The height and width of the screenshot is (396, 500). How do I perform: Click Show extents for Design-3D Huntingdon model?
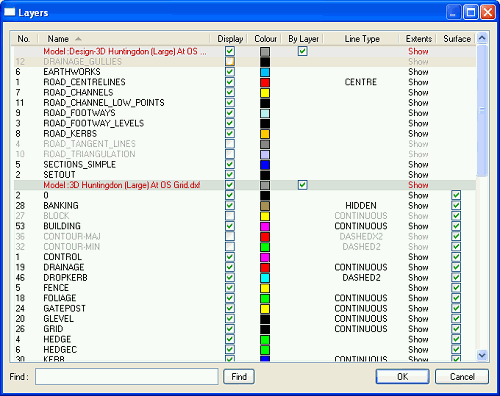(418, 51)
